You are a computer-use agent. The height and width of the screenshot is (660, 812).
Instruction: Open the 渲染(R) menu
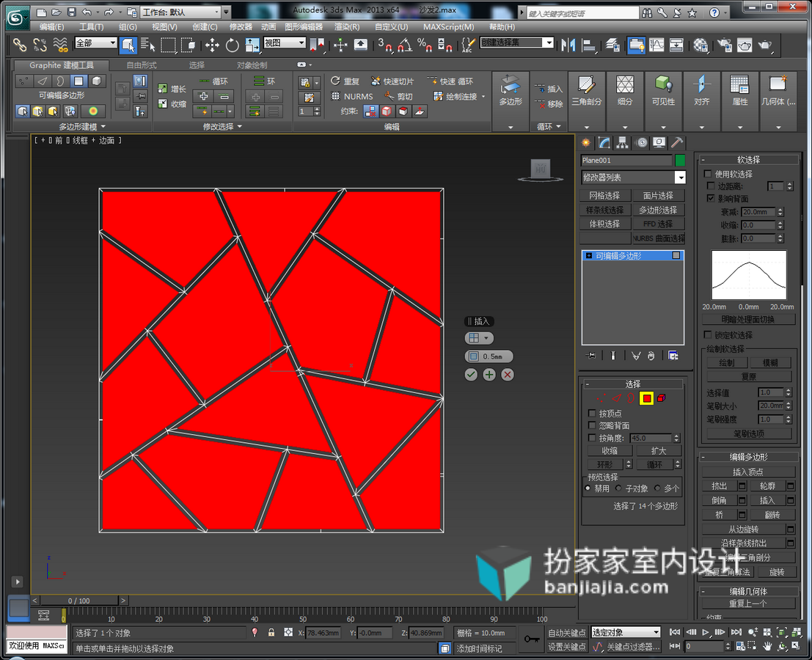(347, 27)
